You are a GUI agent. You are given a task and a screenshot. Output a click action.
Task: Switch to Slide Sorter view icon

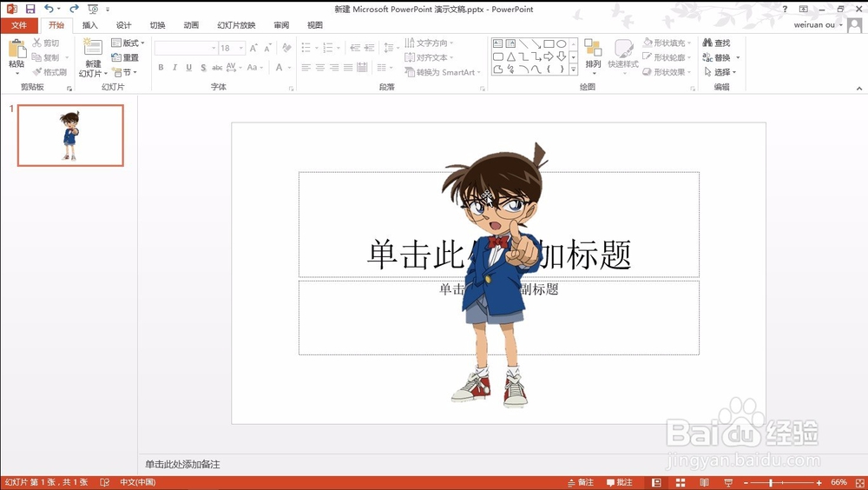point(681,483)
